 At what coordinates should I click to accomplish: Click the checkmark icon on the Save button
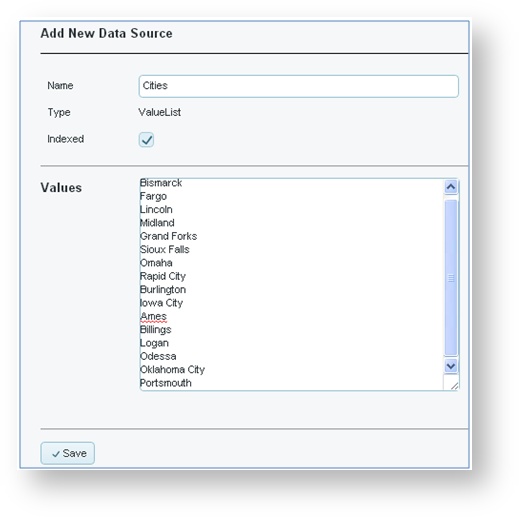[56, 454]
